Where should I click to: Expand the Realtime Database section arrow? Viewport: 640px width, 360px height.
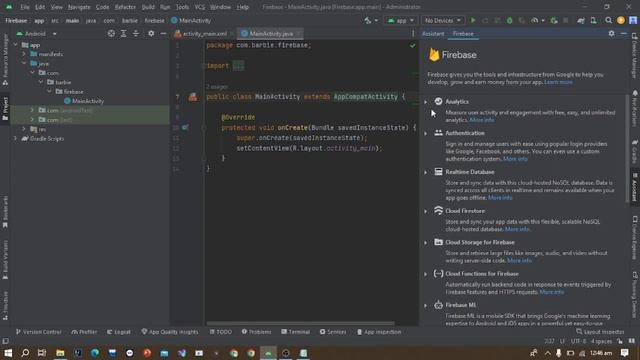pos(425,172)
